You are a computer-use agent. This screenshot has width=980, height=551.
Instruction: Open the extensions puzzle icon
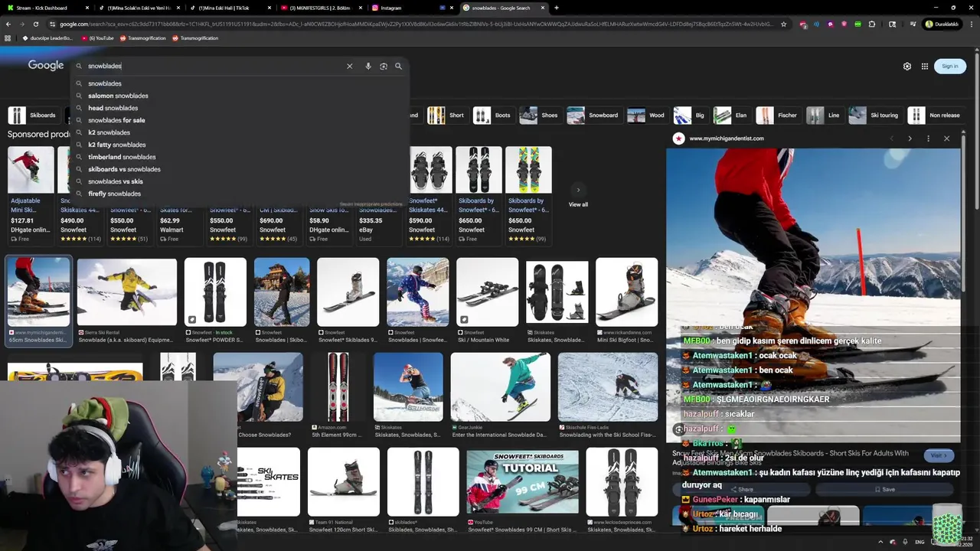[x=871, y=24]
